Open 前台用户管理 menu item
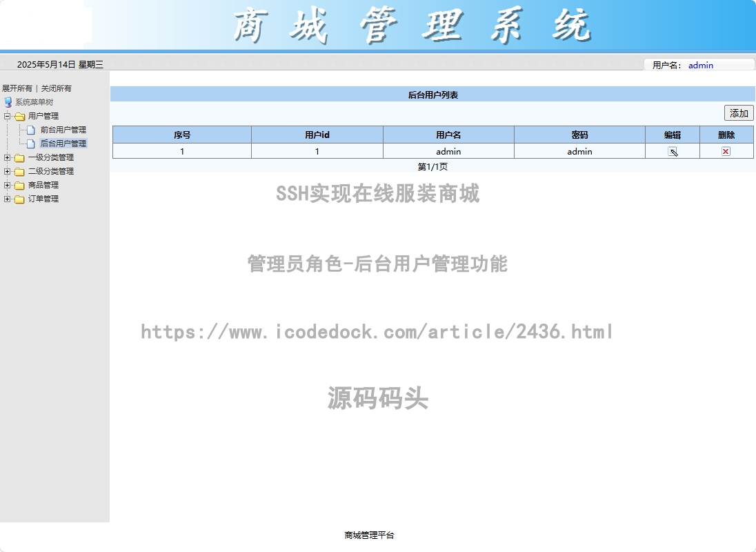 (63, 130)
